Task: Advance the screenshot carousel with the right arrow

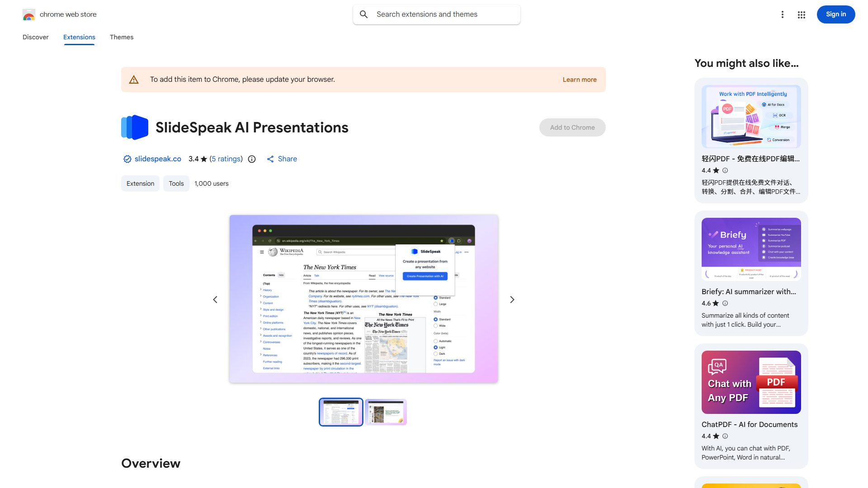Action: 512,299
